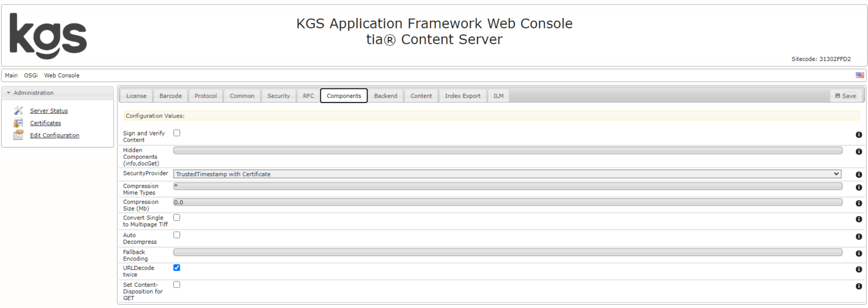Toggle Convert Single to Multipage Tiff checkbox
The image size is (868, 308).
177,217
